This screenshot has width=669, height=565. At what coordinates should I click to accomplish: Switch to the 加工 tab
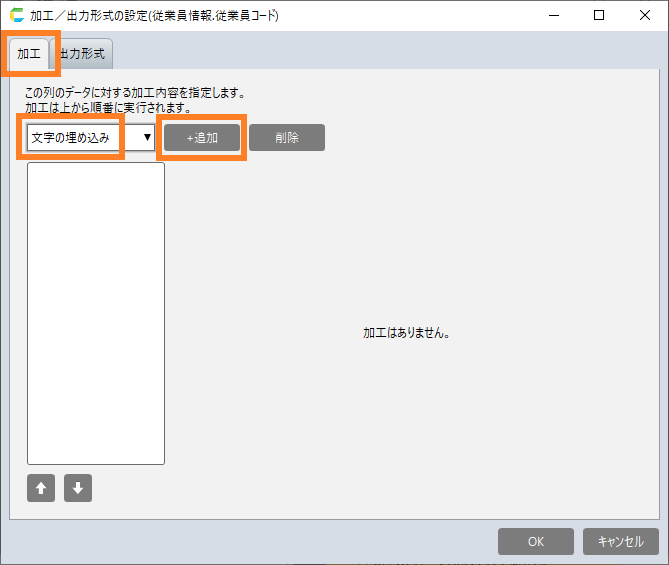29,54
